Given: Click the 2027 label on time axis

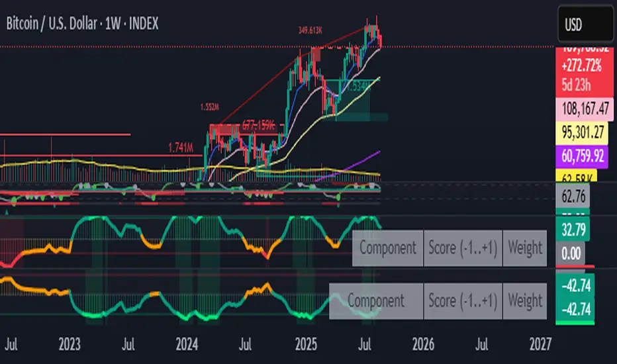Looking at the screenshot, I should coord(540,344).
